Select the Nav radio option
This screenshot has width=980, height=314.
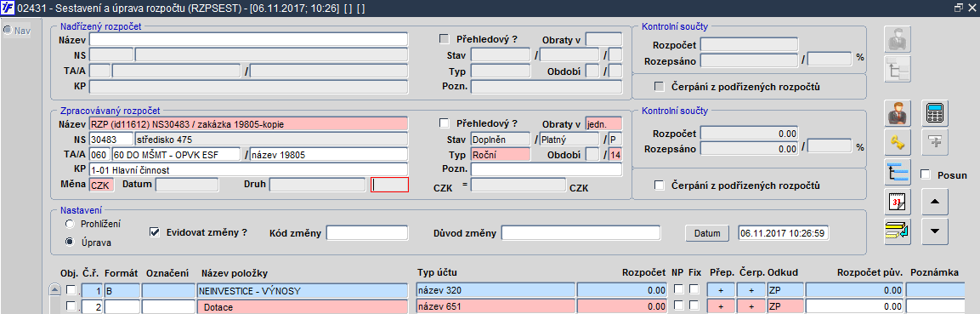tap(8, 30)
